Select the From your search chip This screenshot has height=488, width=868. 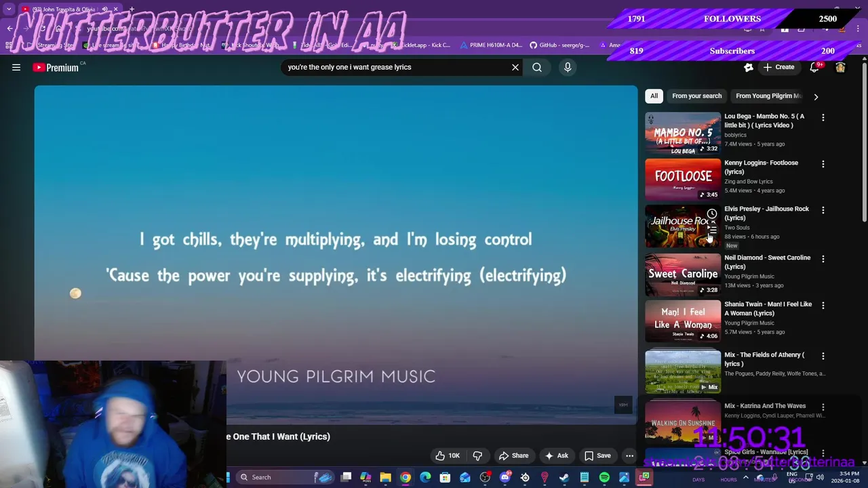point(696,96)
